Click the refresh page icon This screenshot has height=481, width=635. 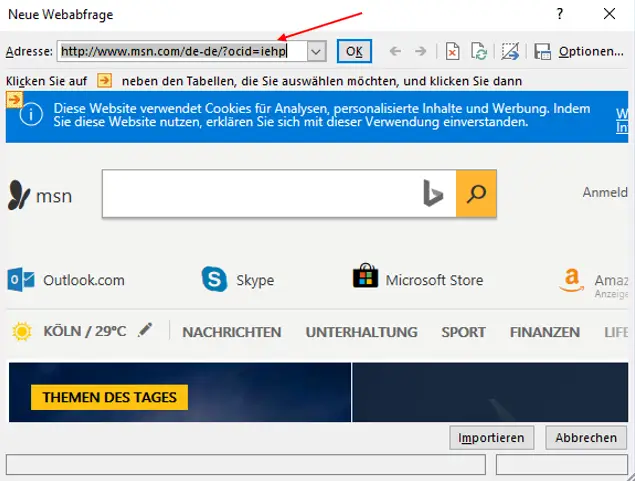coord(479,51)
